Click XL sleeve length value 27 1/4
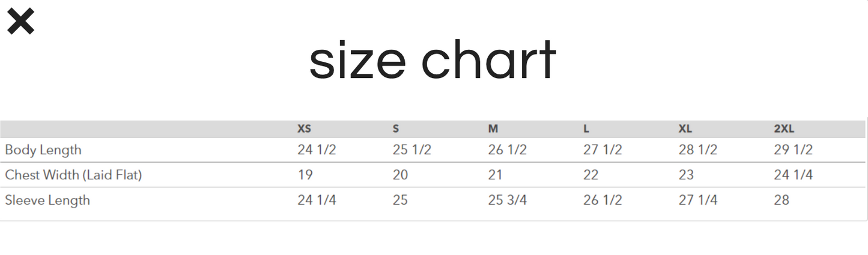This screenshot has height=255, width=868. coord(697,200)
